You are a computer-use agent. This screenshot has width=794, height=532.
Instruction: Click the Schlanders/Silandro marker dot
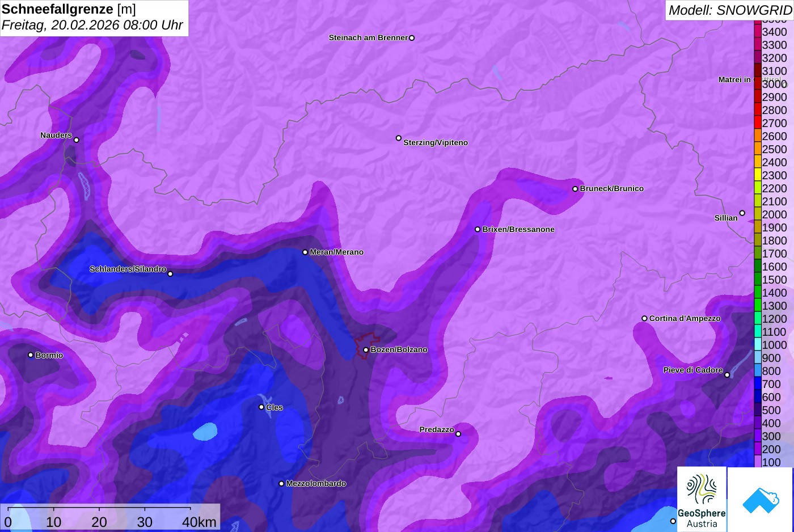pos(170,273)
